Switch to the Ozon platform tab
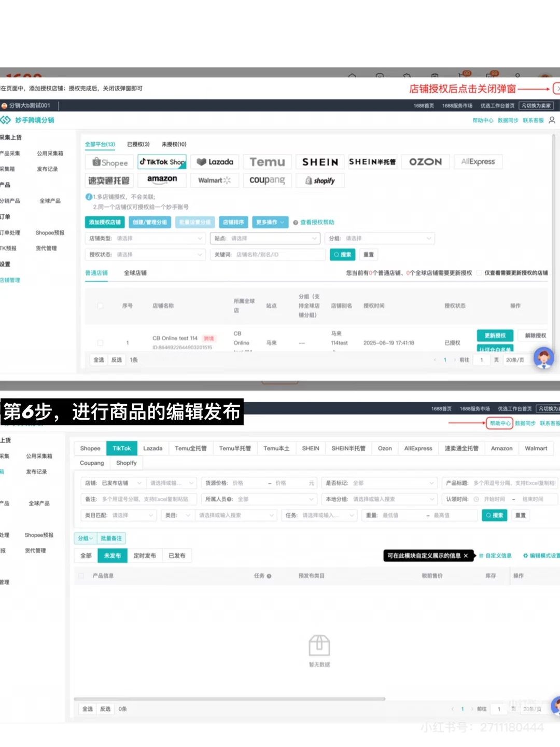The image size is (560, 747). pyautogui.click(x=385, y=448)
